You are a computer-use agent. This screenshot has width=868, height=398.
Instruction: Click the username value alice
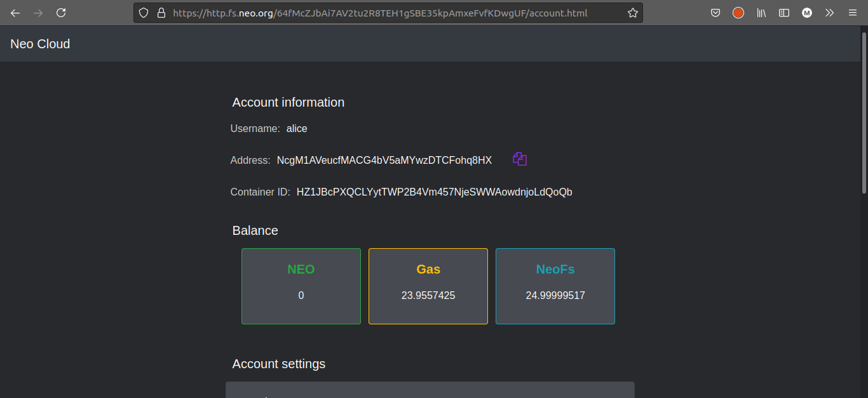coord(297,129)
